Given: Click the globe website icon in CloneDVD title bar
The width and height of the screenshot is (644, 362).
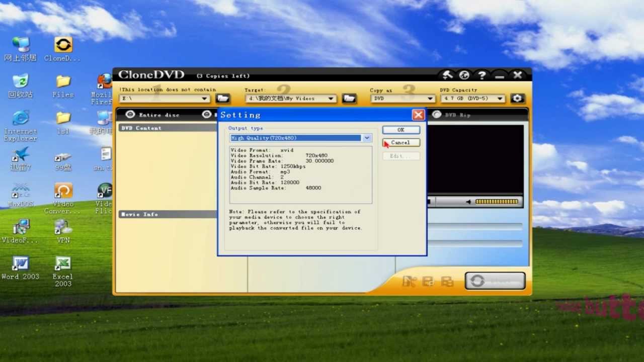Looking at the screenshot, I should click(464, 75).
